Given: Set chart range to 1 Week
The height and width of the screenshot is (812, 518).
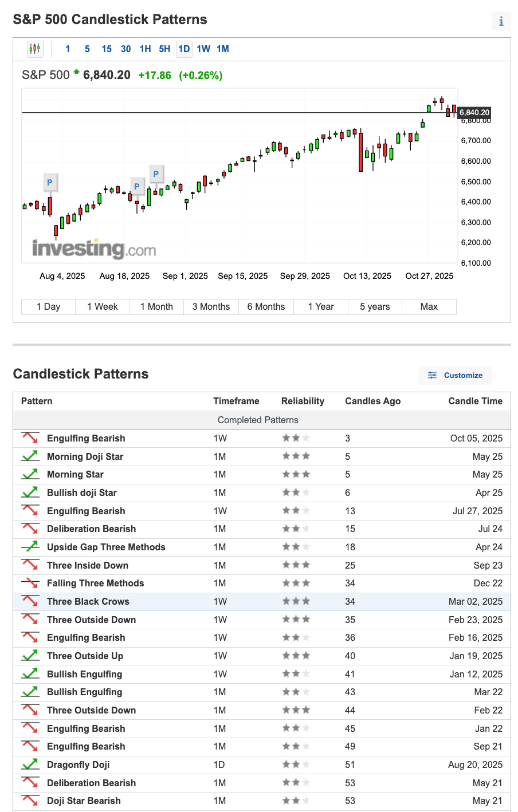Looking at the screenshot, I should pyautogui.click(x=103, y=306).
